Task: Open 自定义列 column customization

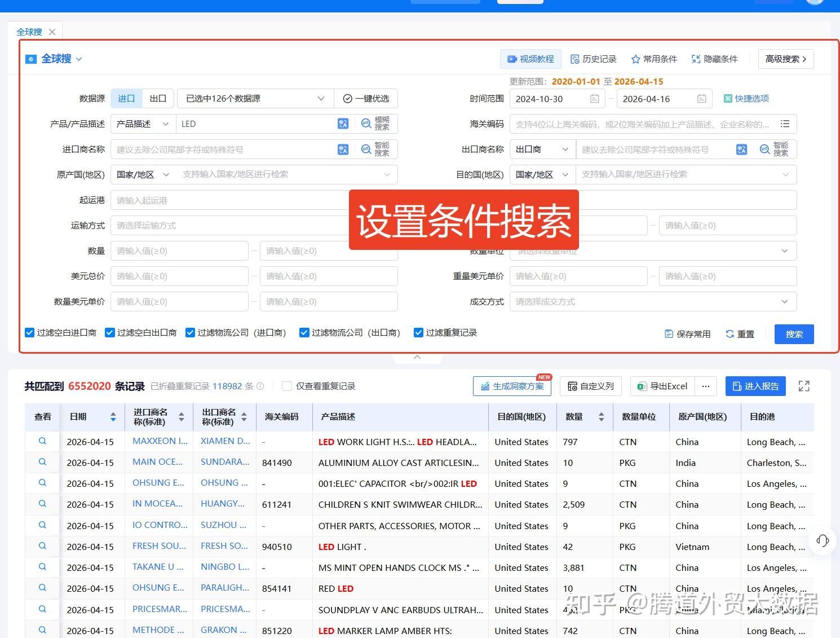Action: tap(590, 386)
